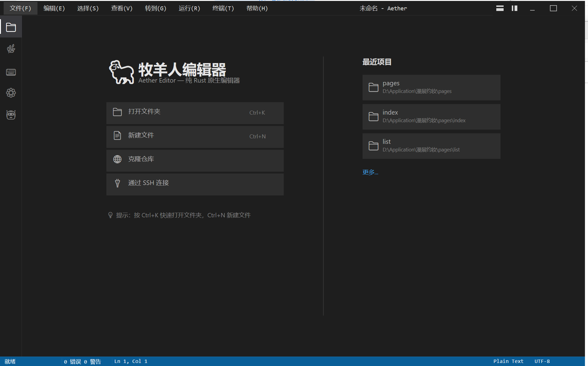
Task: Click the plug icon in SSH row
Action: pyautogui.click(x=117, y=183)
